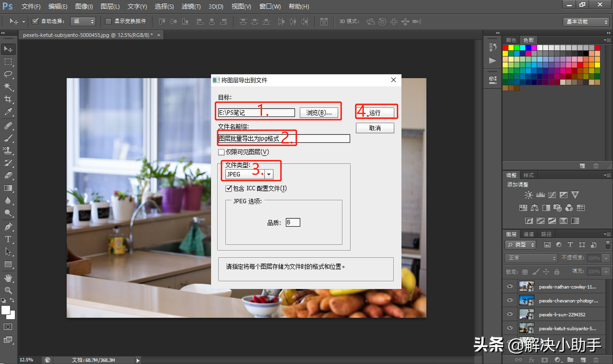Add Brightness/Contrast adjustment icon
613x364 pixels.
coord(529,195)
